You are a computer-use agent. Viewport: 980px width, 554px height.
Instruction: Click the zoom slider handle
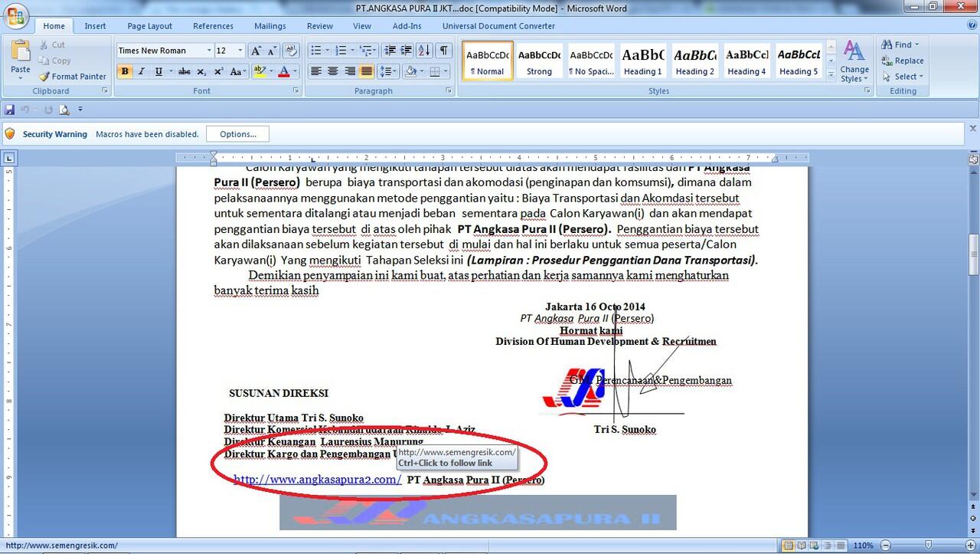click(x=929, y=546)
